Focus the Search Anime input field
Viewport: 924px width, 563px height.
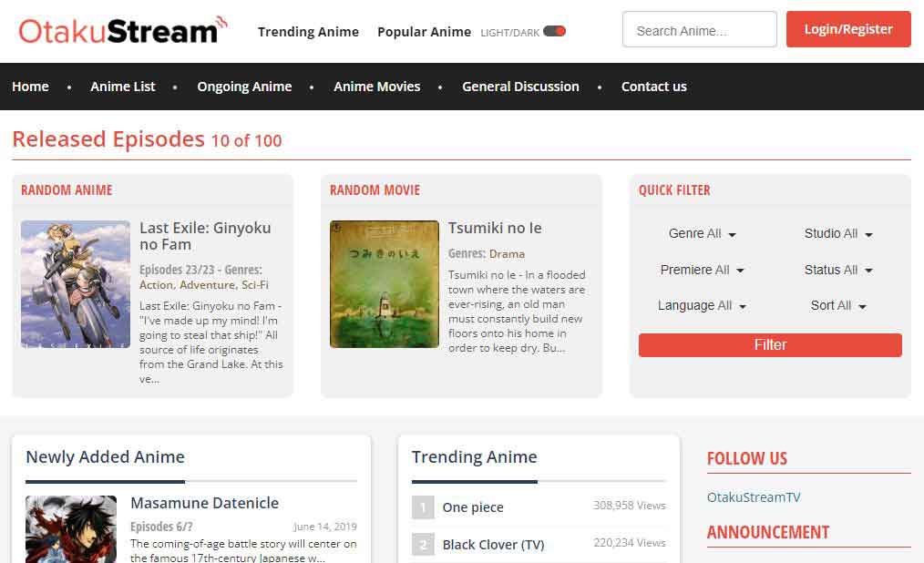pos(699,30)
